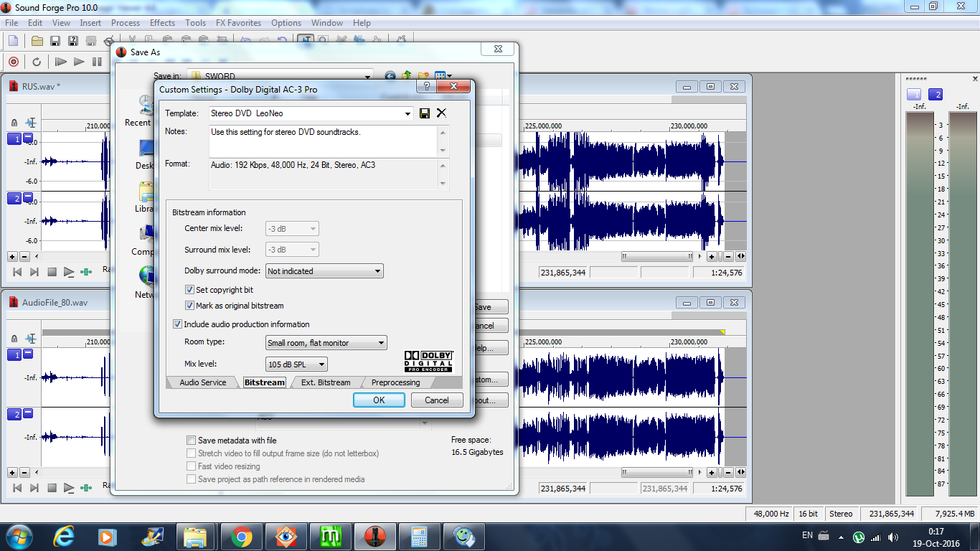Image resolution: width=980 pixels, height=551 pixels.
Task: Toggle channel 2 button in meters panel
Action: pyautogui.click(x=936, y=94)
